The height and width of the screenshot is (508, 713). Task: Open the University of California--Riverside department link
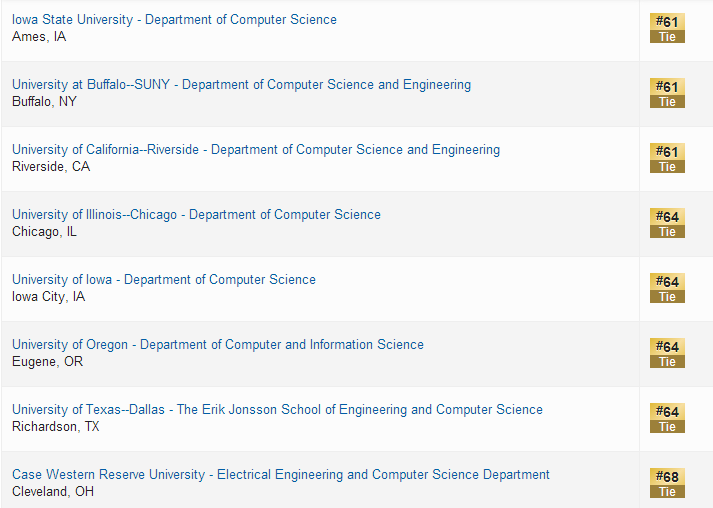pyautogui.click(x=256, y=150)
